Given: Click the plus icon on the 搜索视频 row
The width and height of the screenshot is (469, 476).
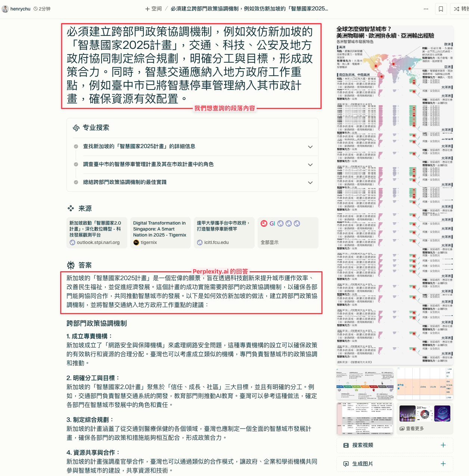Looking at the screenshot, I should [443, 445].
